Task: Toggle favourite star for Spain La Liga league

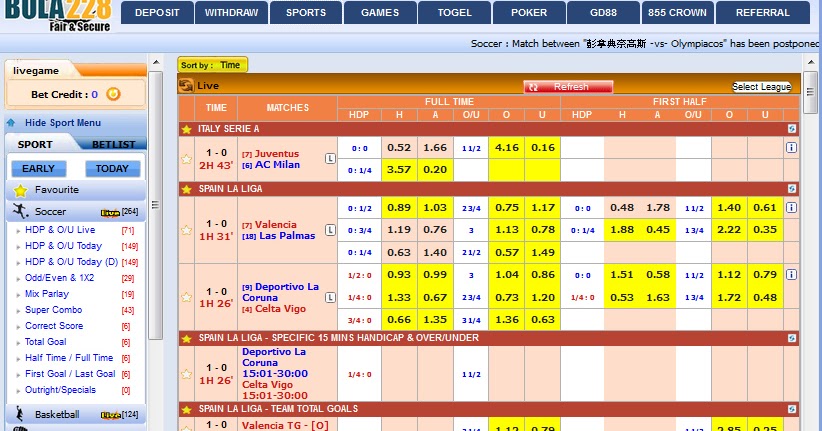Action: [x=186, y=189]
